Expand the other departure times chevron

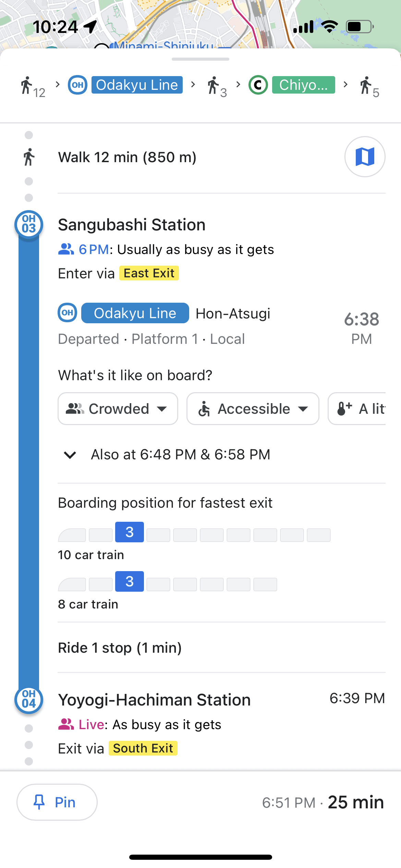(x=70, y=455)
